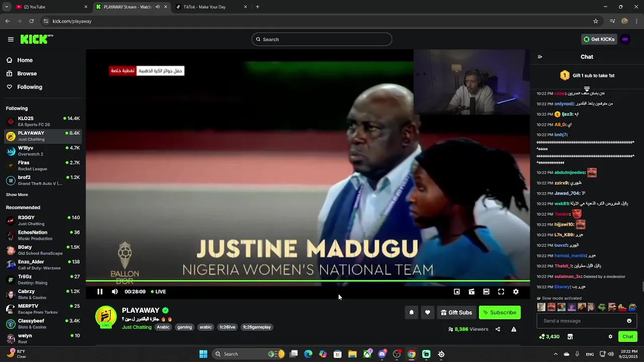Pick the red equalizer bars emote
Image resolution: width=644 pixels, height=362 pixels.
[622, 307]
